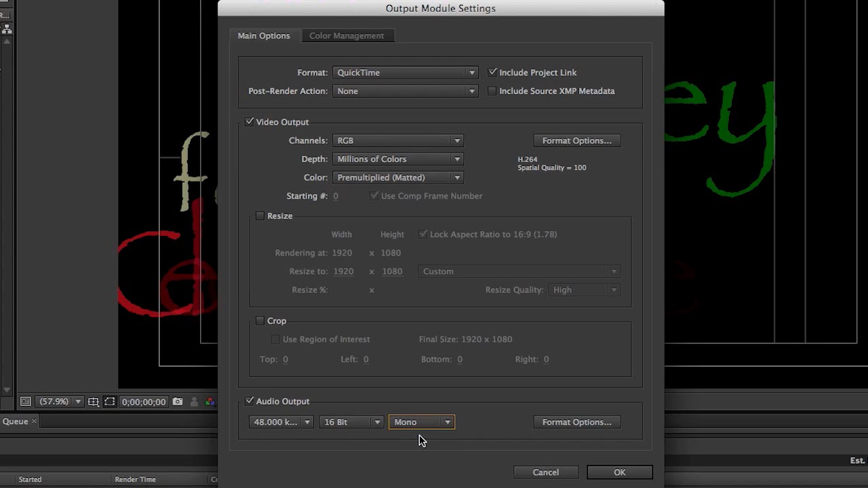The width and height of the screenshot is (868, 488).
Task: Toggle the mask and shape path visibility icon
Action: pos(110,402)
